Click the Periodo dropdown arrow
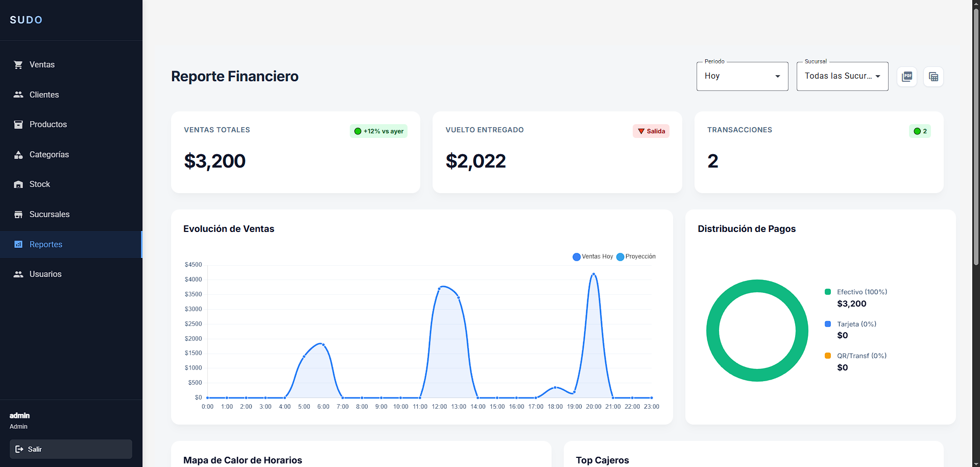The height and width of the screenshot is (467, 980). [778, 77]
